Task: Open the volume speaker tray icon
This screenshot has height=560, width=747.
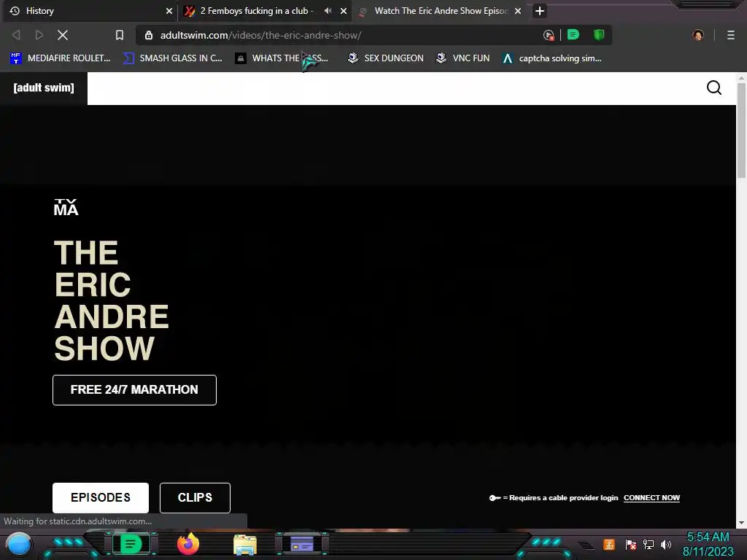Action: tap(666, 544)
